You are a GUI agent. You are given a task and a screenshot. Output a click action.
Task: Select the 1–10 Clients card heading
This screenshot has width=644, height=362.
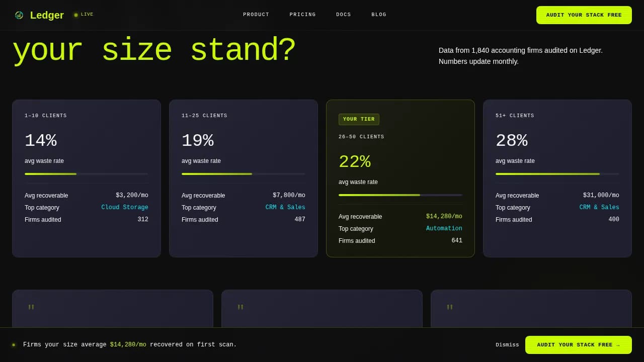[46, 116]
